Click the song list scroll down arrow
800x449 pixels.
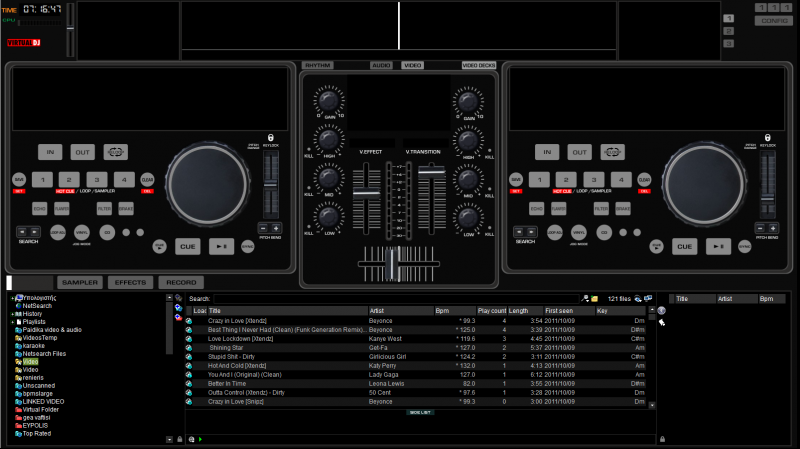tap(652, 405)
